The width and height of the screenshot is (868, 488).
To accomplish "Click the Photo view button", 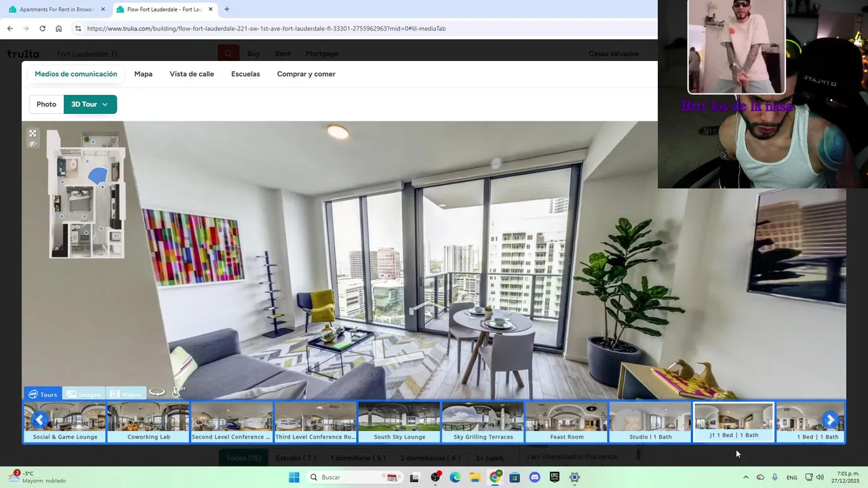I will click(46, 104).
